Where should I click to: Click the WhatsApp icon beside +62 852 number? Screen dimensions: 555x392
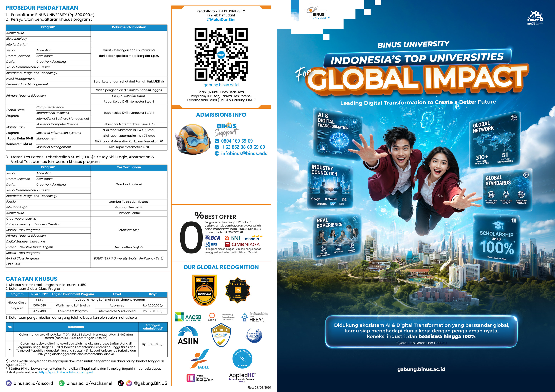tap(217, 147)
